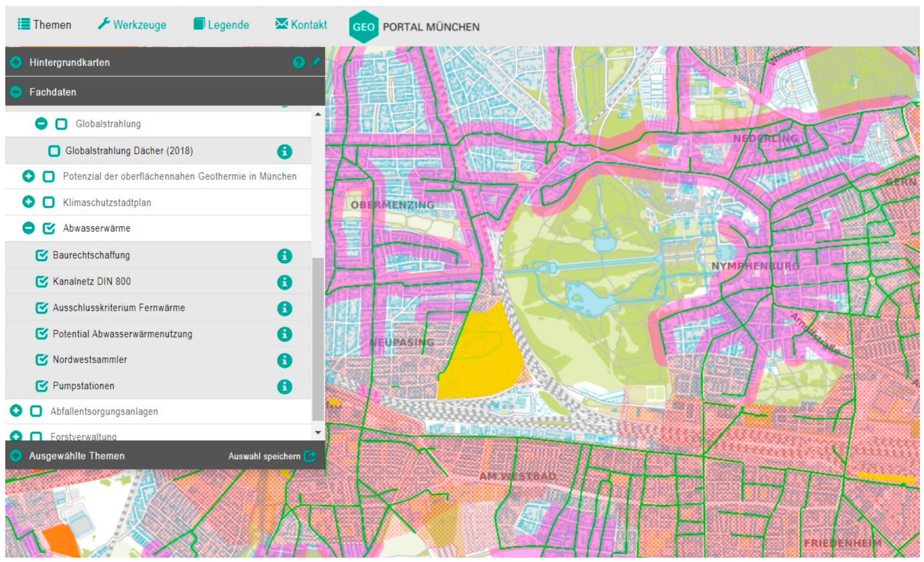Image resolution: width=924 pixels, height=562 pixels.
Task: Open info for Nordwestsammler layer
Action: pyautogui.click(x=285, y=360)
